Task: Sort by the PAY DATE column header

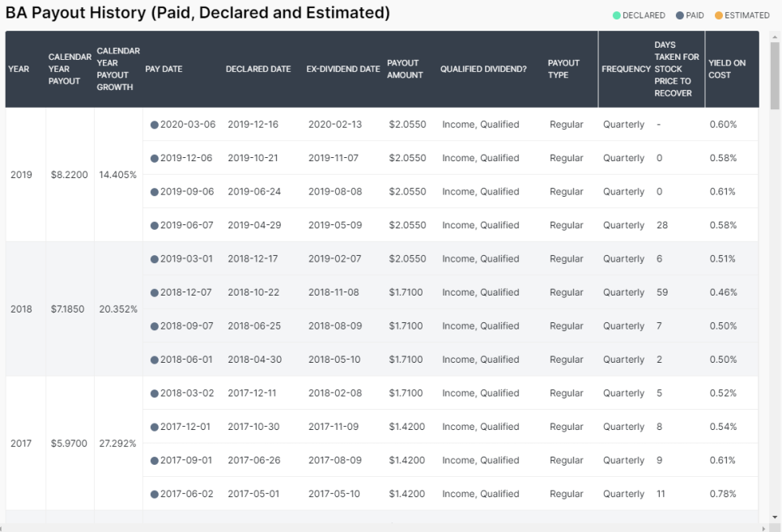Action: [164, 69]
